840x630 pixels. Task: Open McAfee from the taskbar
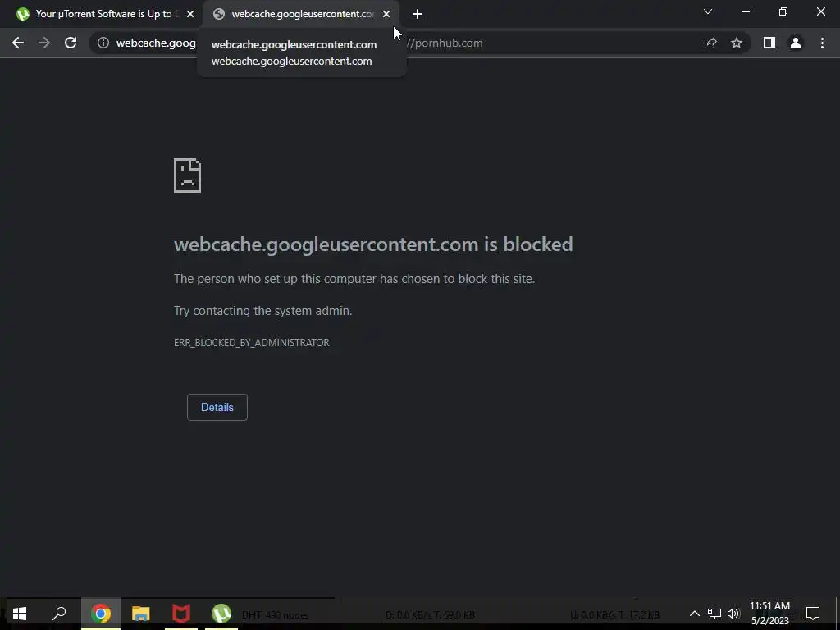click(x=181, y=614)
